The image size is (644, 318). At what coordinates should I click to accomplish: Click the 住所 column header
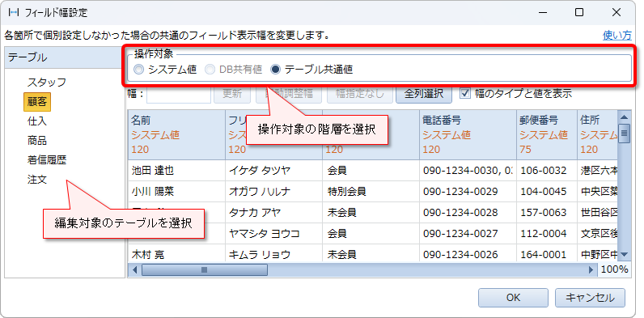(598, 135)
